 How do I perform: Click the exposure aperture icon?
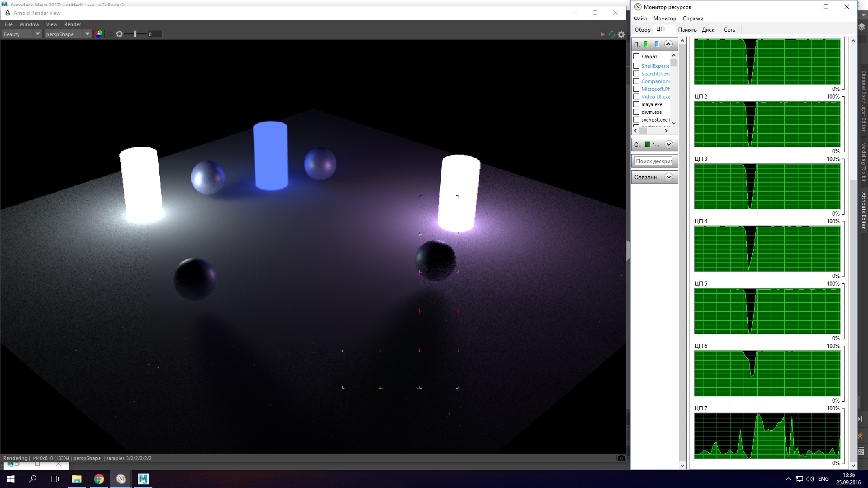point(119,34)
